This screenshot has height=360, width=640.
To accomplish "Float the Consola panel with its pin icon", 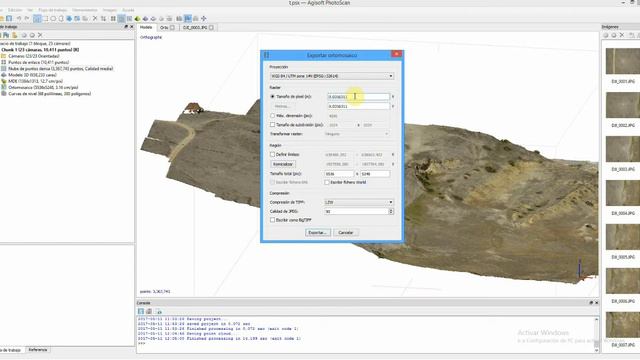I will click(591, 303).
